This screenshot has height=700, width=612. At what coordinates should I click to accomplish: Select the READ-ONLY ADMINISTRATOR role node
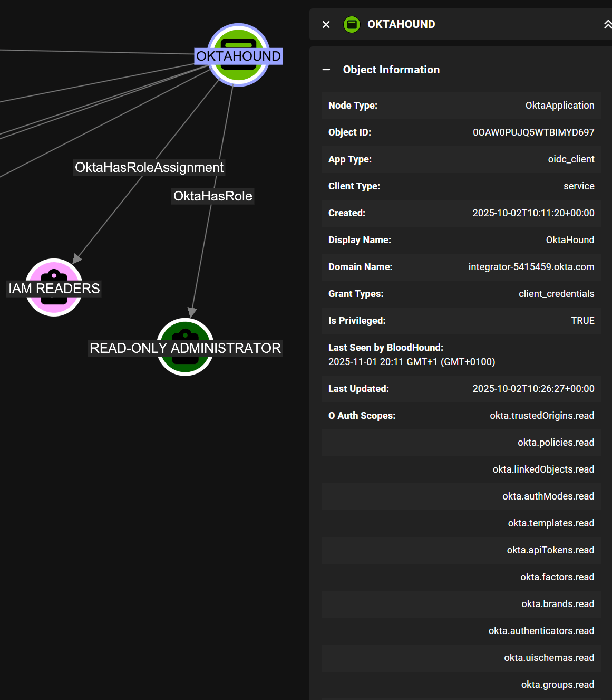point(186,347)
